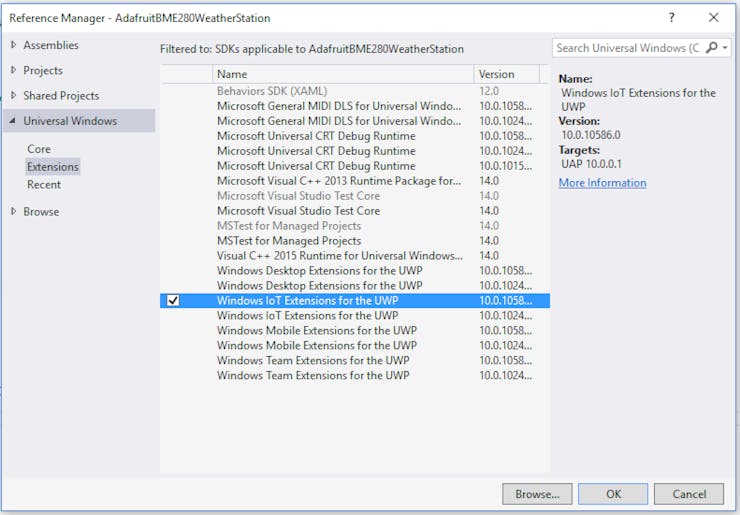Click UAP 10.0.0.1 target text
Screen dimensions: 740x515
[x=591, y=164]
